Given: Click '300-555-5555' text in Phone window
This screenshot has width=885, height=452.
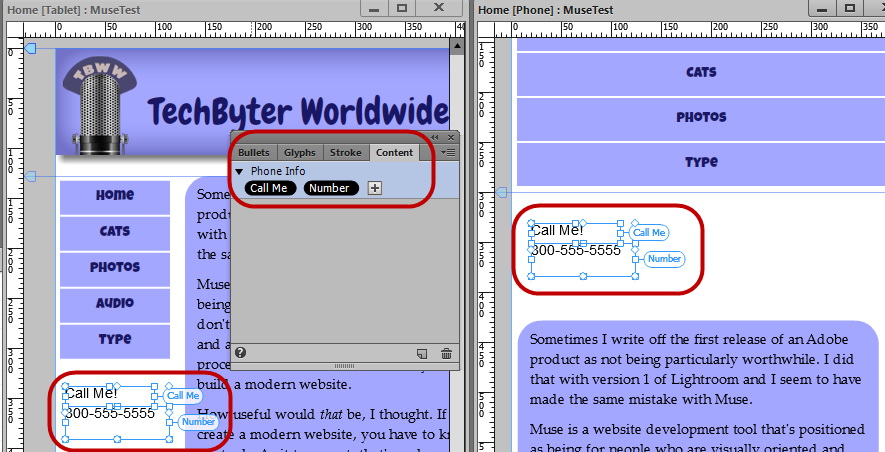Looking at the screenshot, I should click(576, 251).
